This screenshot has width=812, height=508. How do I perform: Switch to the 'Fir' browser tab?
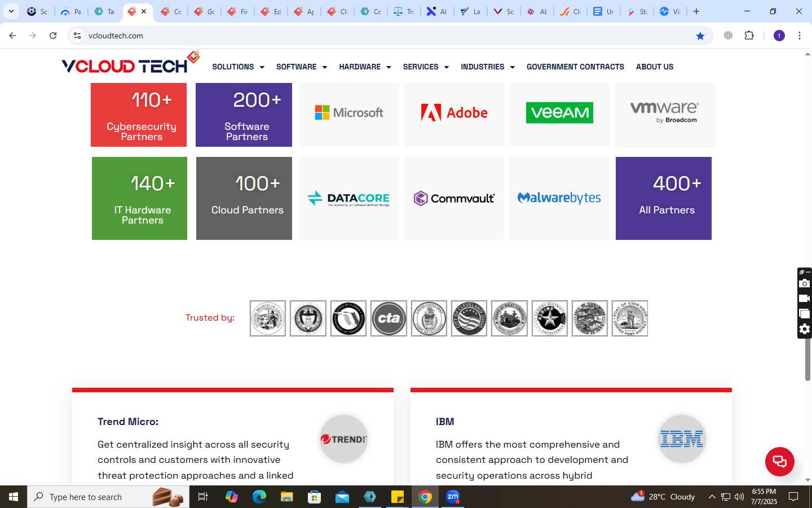pyautogui.click(x=238, y=11)
